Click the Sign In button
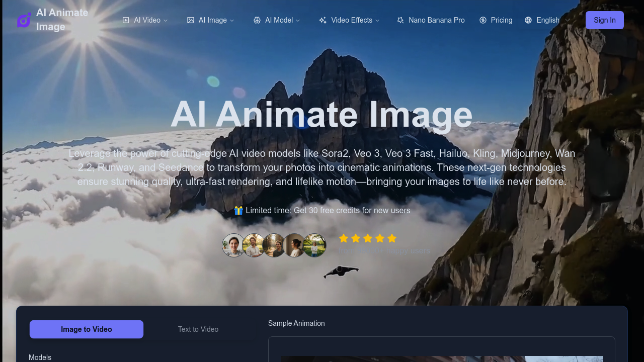Screen dimensions: 644x362 [x=604, y=20]
